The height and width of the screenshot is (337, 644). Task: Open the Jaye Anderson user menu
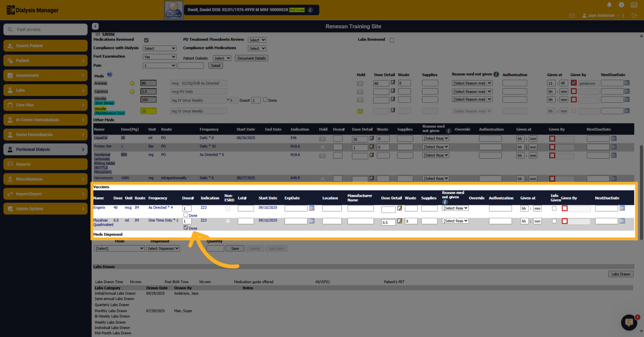point(601,16)
